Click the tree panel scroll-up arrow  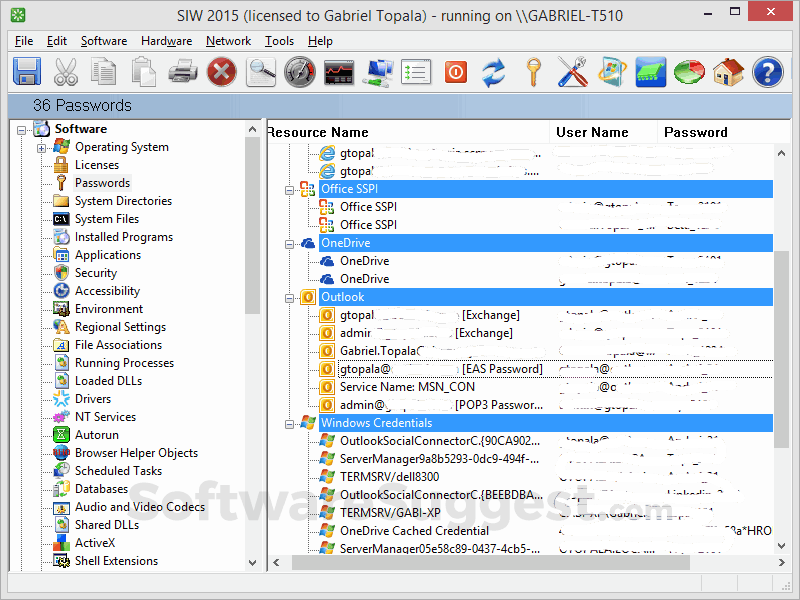[x=253, y=130]
